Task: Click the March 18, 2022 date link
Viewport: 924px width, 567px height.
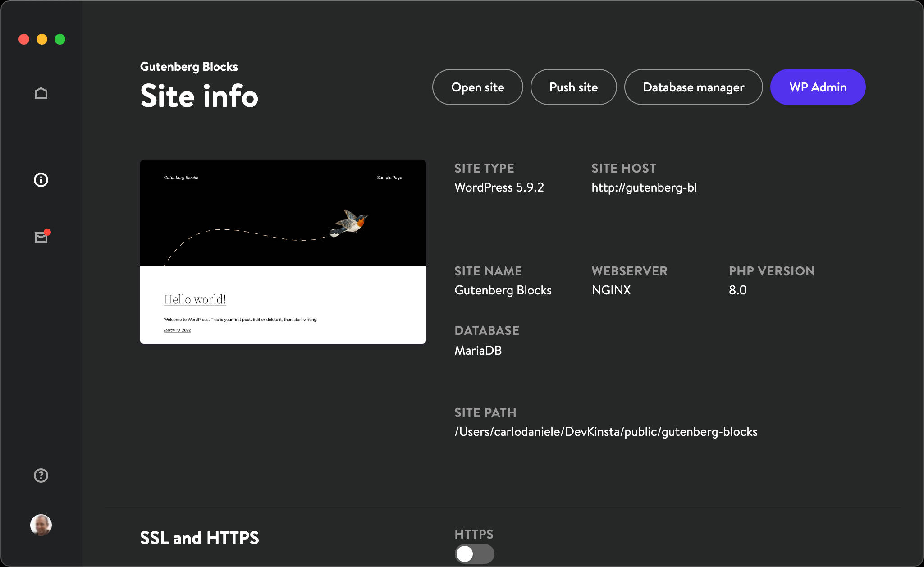Action: (177, 330)
